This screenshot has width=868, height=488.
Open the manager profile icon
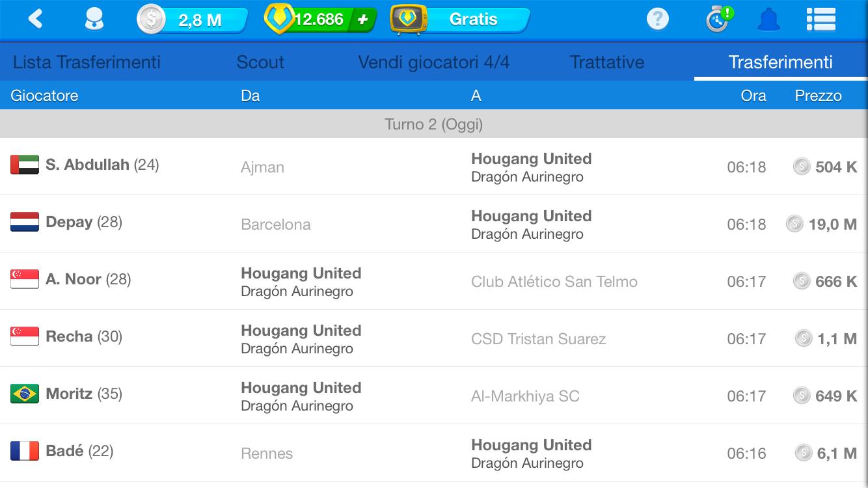pos(94,20)
